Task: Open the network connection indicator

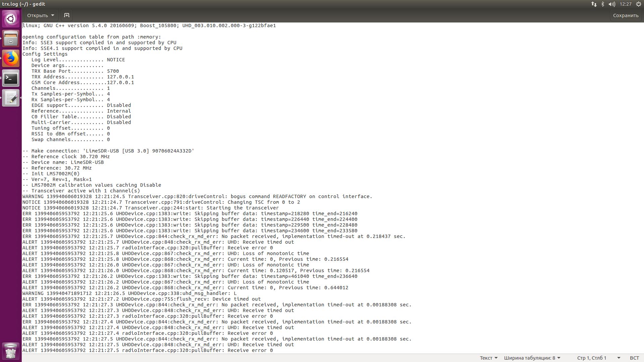Action: point(594,4)
